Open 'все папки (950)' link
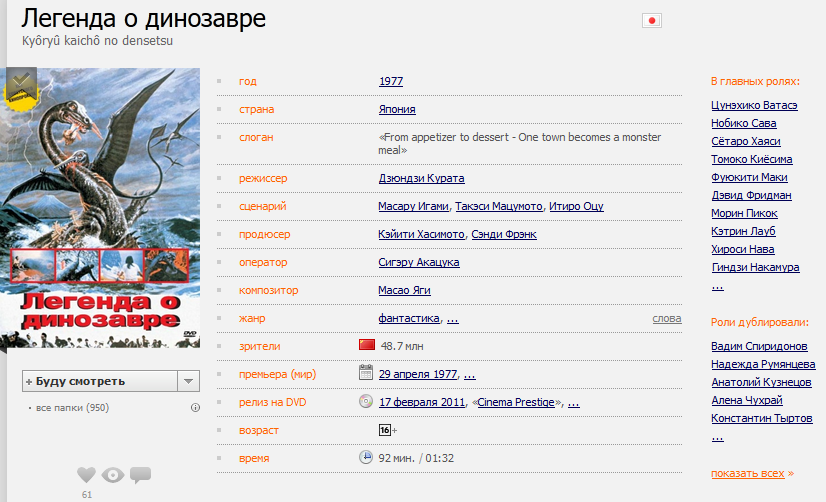The image size is (826, 502). [72, 408]
